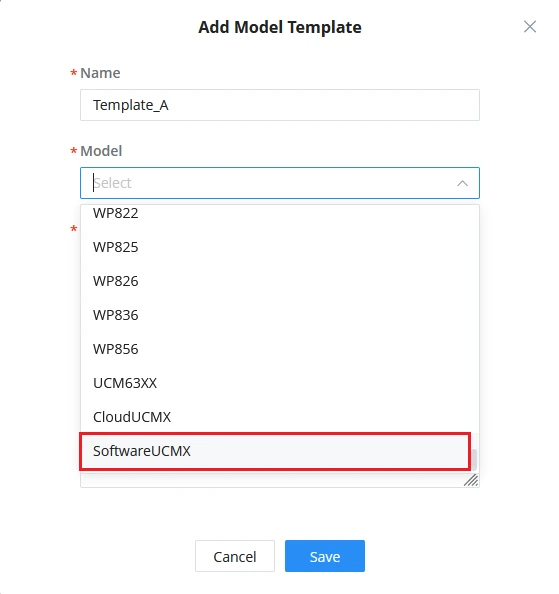The image size is (559, 594).
Task: Click the dropdown list scrollbar thumb
Action: pos(474,459)
